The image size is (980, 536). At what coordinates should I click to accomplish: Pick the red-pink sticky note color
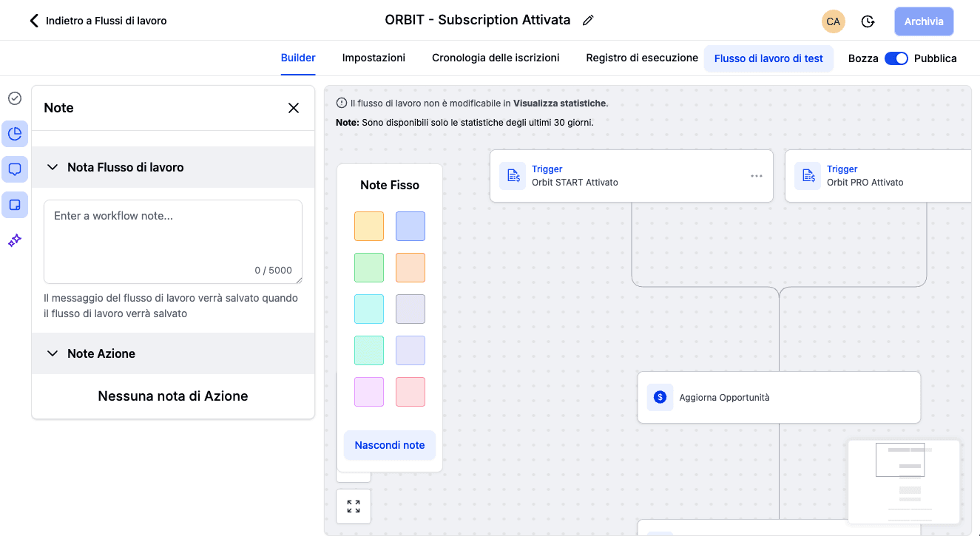410,392
